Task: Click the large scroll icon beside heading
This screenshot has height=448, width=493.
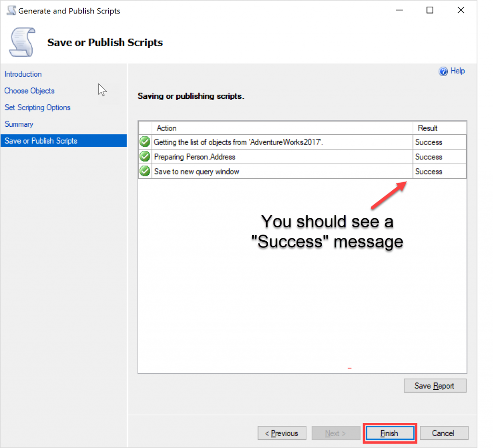Action: pos(22,42)
